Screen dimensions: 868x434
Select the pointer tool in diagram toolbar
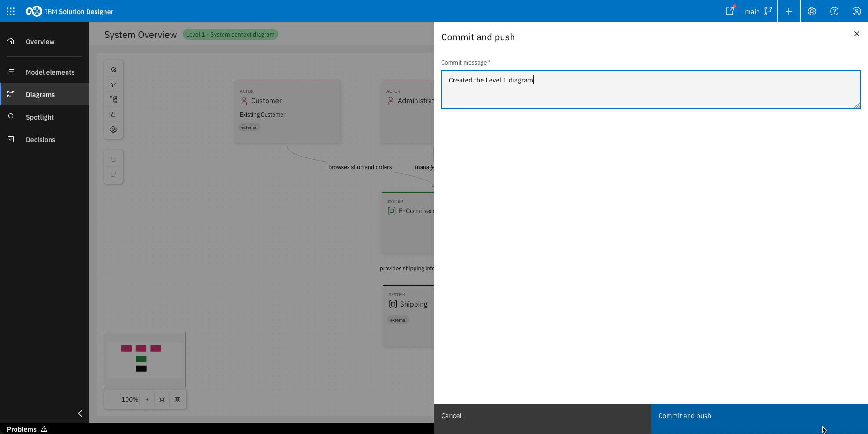point(113,69)
